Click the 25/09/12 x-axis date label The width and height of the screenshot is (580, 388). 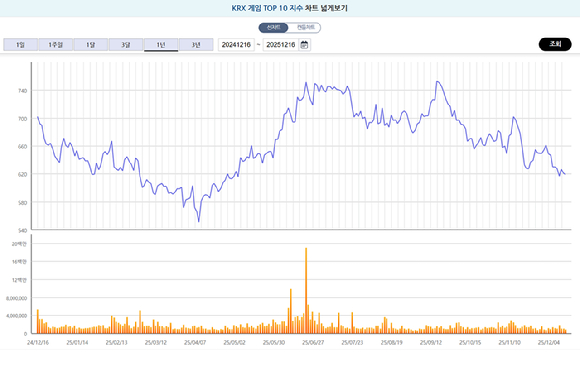pos(431,343)
